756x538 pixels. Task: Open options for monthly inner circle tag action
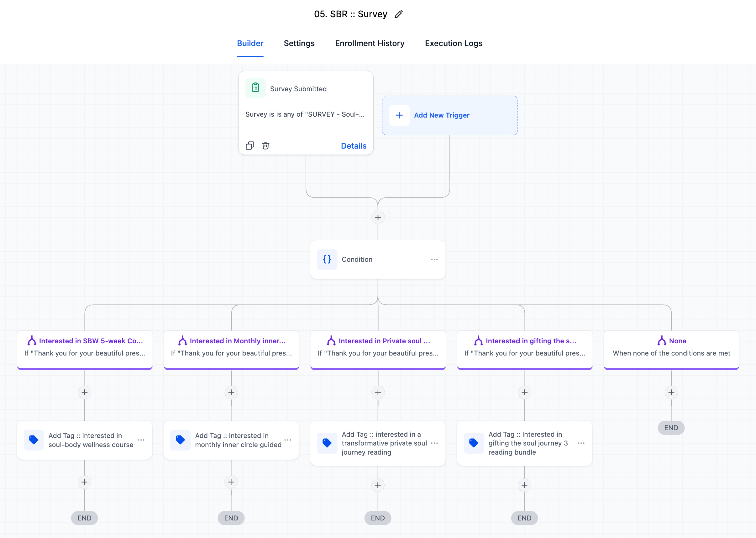288,440
